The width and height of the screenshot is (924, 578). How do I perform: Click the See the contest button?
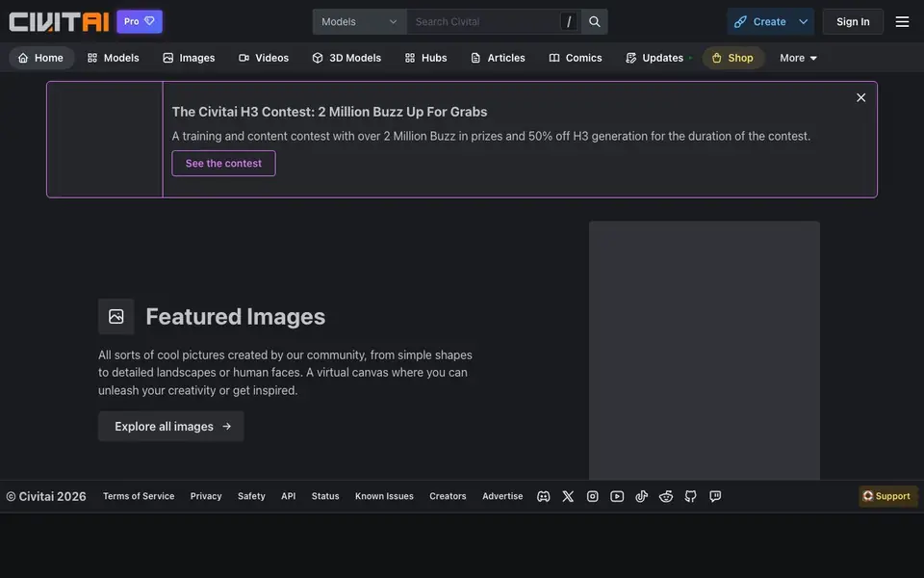point(223,164)
